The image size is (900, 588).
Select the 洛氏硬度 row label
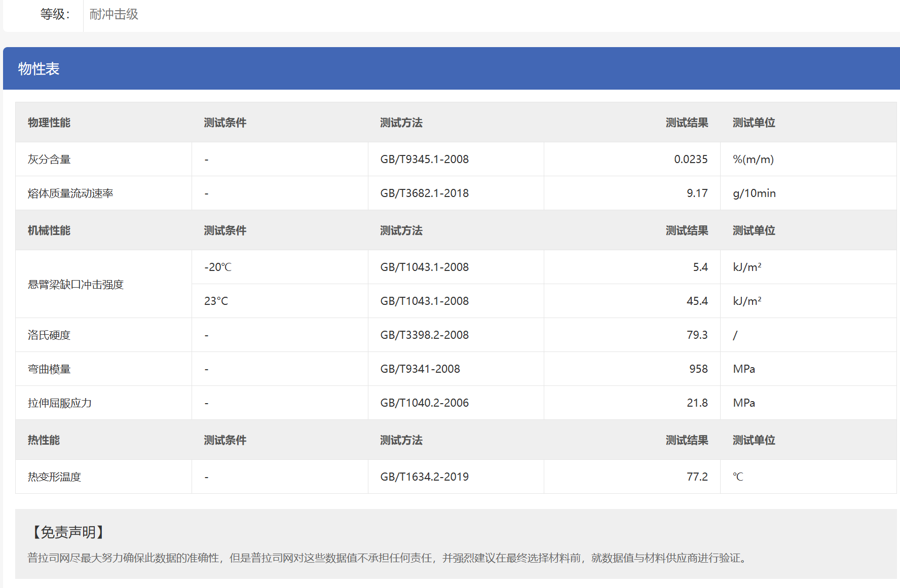(x=49, y=335)
